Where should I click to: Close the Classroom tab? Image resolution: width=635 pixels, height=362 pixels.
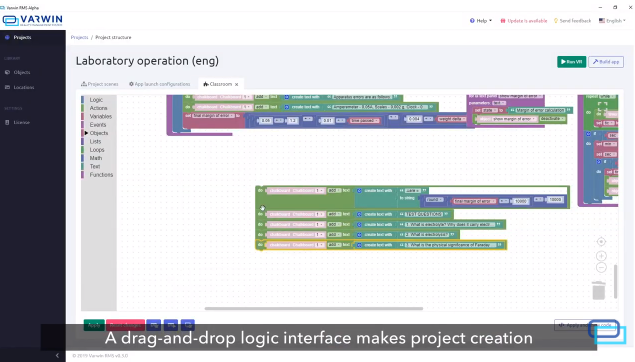(x=237, y=85)
